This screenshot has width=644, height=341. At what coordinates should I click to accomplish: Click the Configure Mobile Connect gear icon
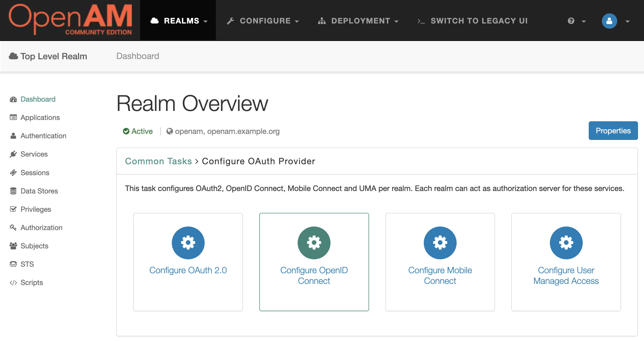click(x=440, y=243)
